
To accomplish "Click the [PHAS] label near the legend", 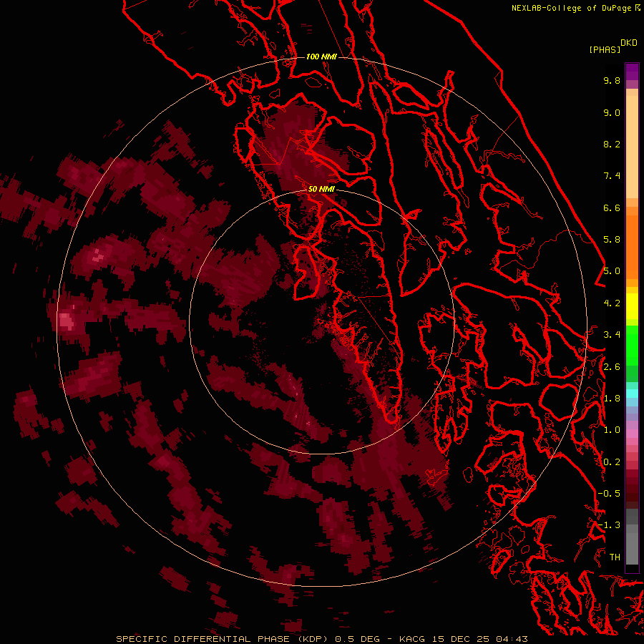I will coord(605,49).
